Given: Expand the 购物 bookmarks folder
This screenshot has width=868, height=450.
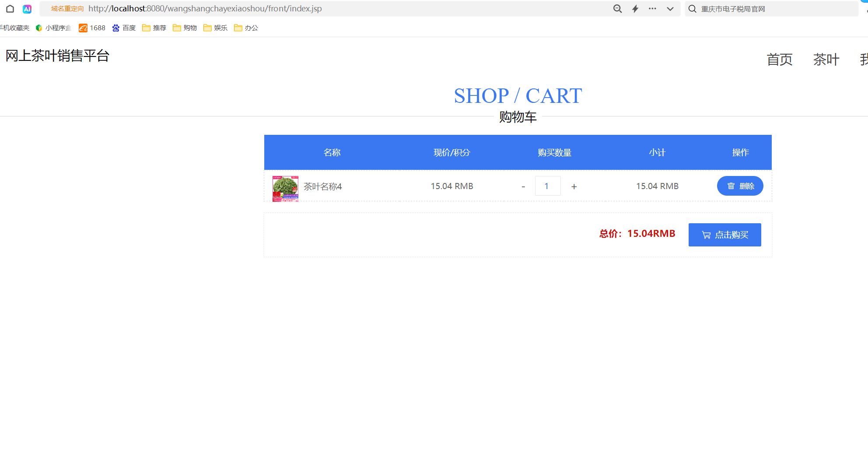Looking at the screenshot, I should 185,28.
